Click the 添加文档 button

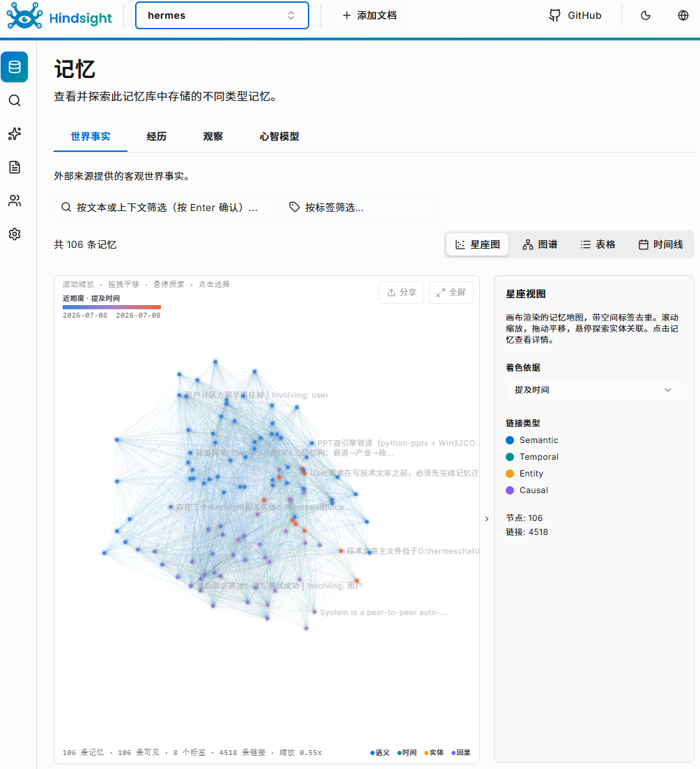coord(369,15)
